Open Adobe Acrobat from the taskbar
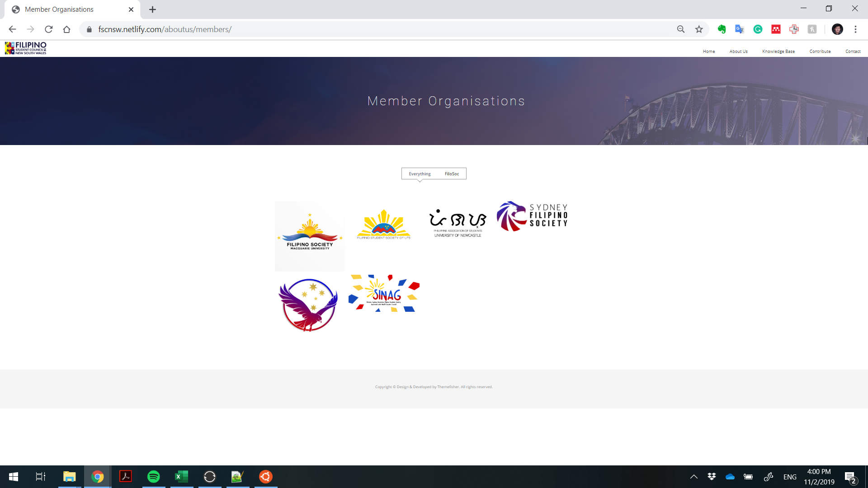The width and height of the screenshot is (868, 488). click(125, 477)
